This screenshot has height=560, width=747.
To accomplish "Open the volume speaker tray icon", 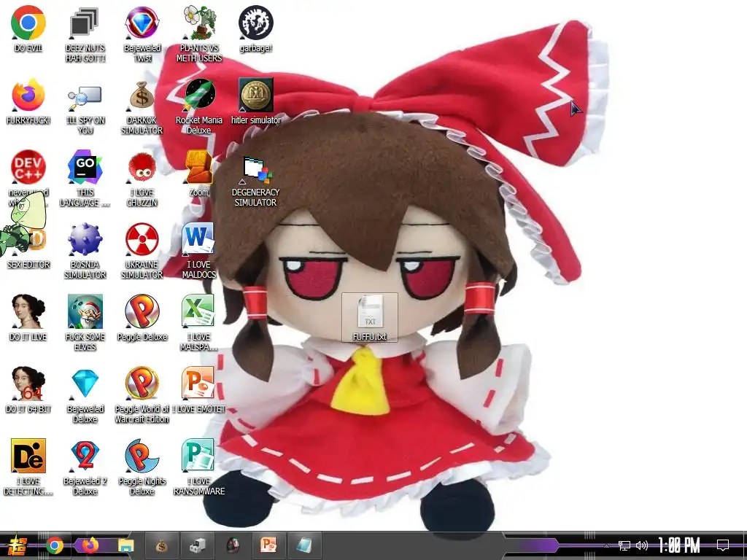I will [642, 545].
